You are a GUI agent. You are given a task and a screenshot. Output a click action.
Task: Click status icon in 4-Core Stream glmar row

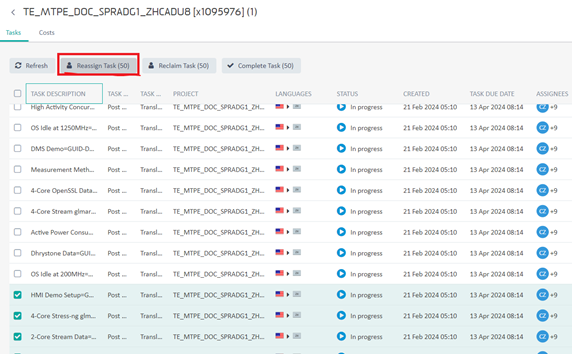coord(341,211)
